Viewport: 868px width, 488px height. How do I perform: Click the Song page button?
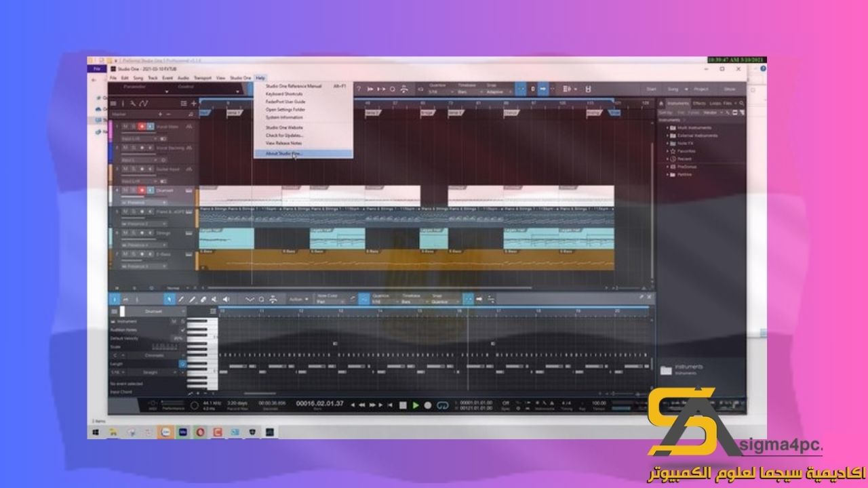tap(673, 89)
